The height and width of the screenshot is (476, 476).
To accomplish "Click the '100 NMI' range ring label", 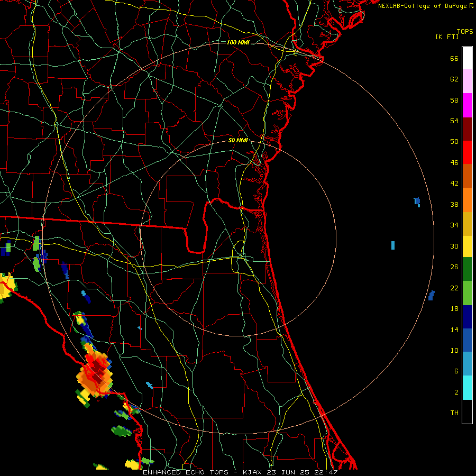I will (238, 42).
